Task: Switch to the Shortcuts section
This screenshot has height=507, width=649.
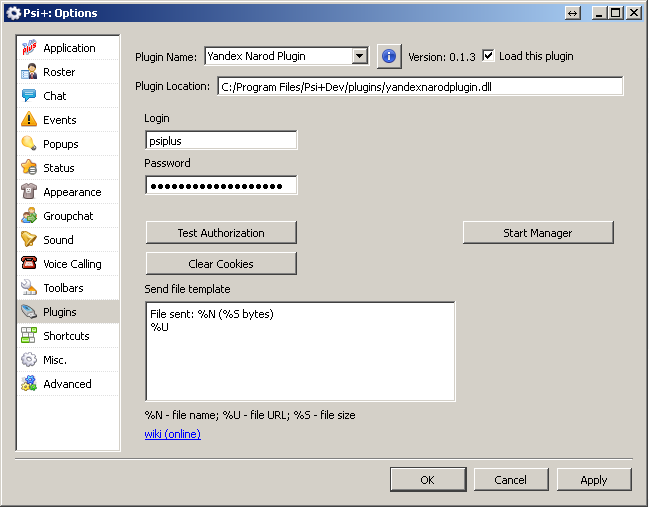Action: (66, 336)
